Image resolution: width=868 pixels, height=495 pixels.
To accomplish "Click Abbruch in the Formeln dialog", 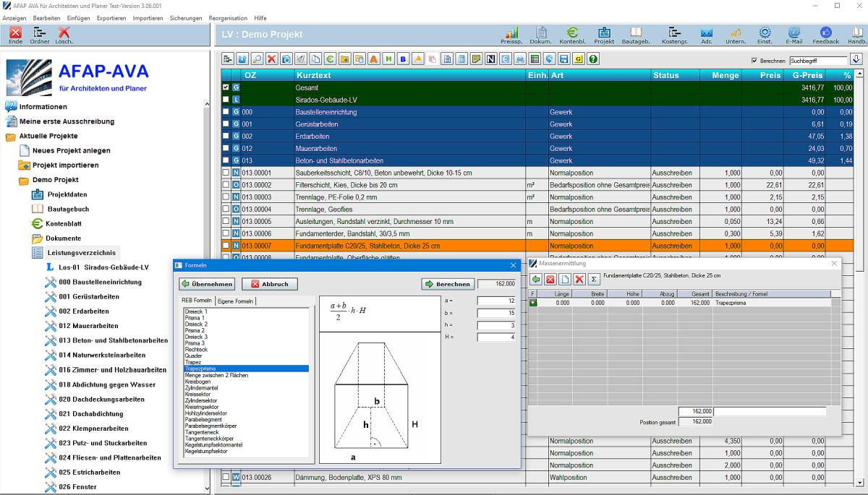I will 270,284.
